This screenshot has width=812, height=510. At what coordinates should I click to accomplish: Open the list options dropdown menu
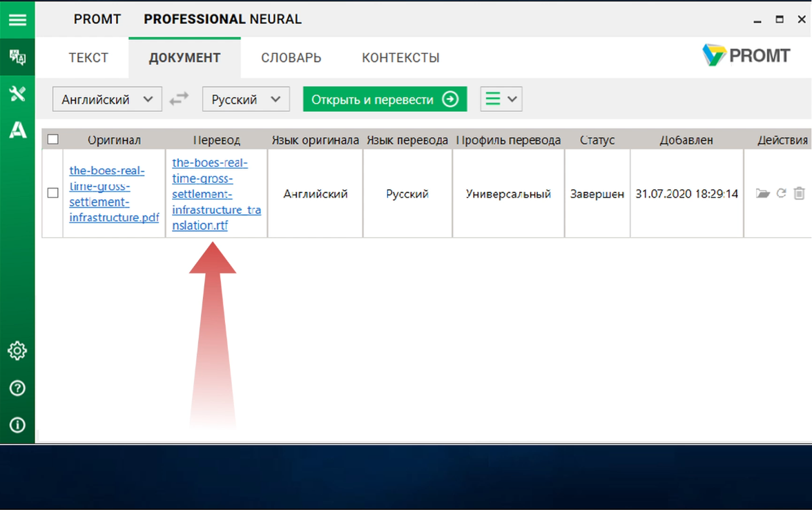(x=501, y=99)
